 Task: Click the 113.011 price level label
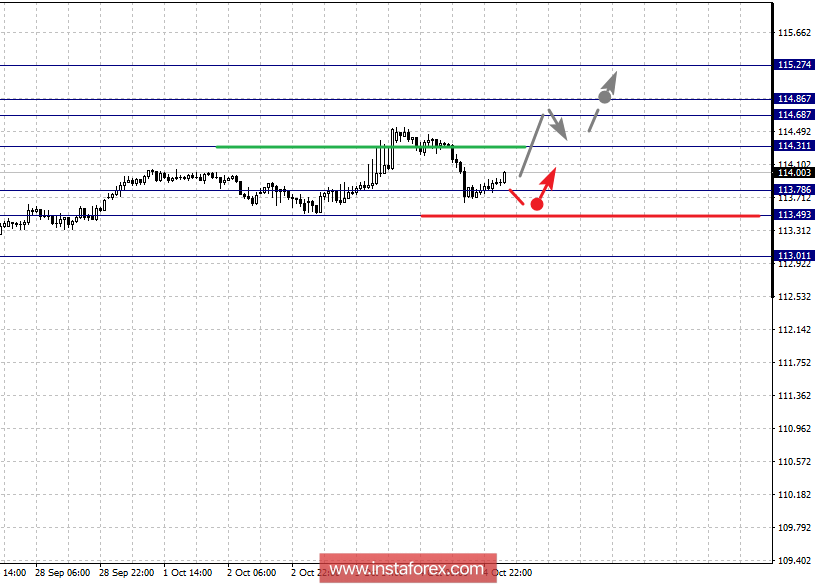click(794, 256)
